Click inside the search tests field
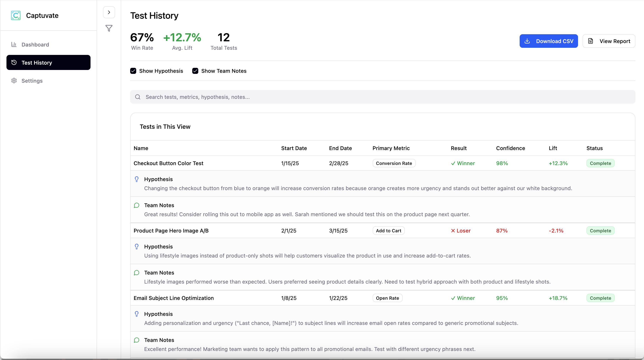Screen dimensions: 644x360 coord(300,97)
